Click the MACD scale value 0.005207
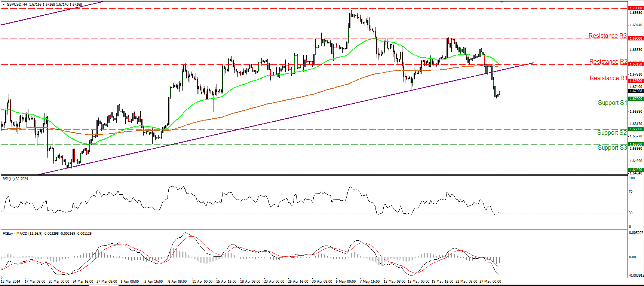644x286 pixels. [x=636, y=233]
